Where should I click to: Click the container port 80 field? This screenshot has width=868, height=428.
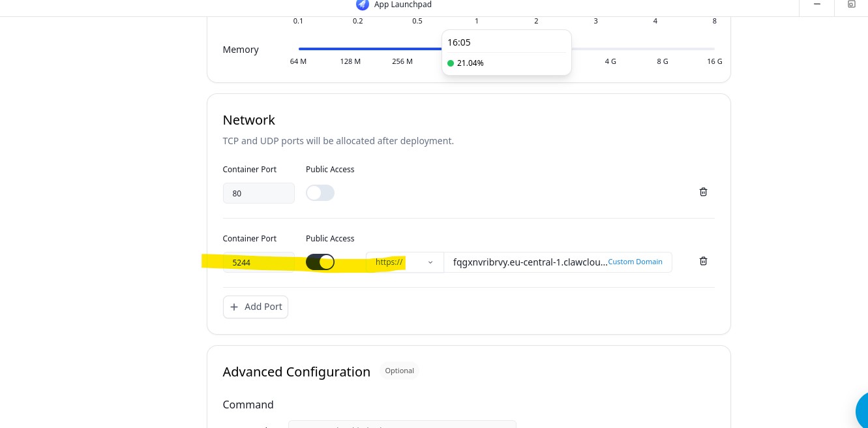click(x=258, y=193)
